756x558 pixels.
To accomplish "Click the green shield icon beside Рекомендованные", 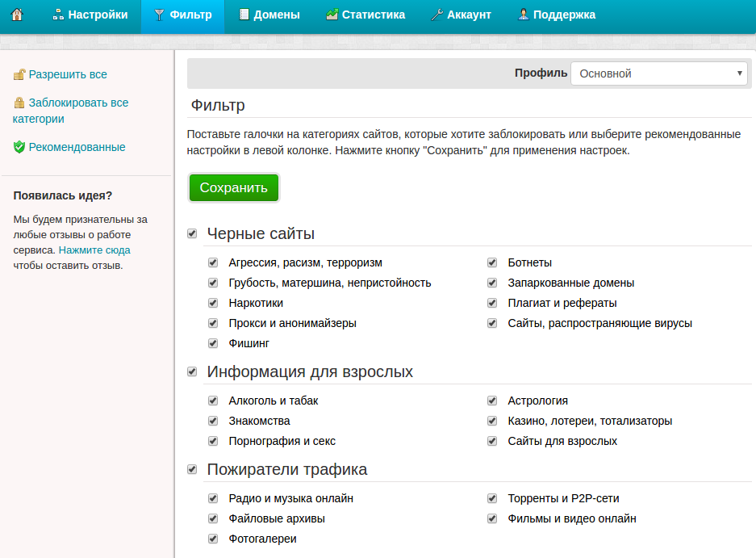I will [19, 147].
